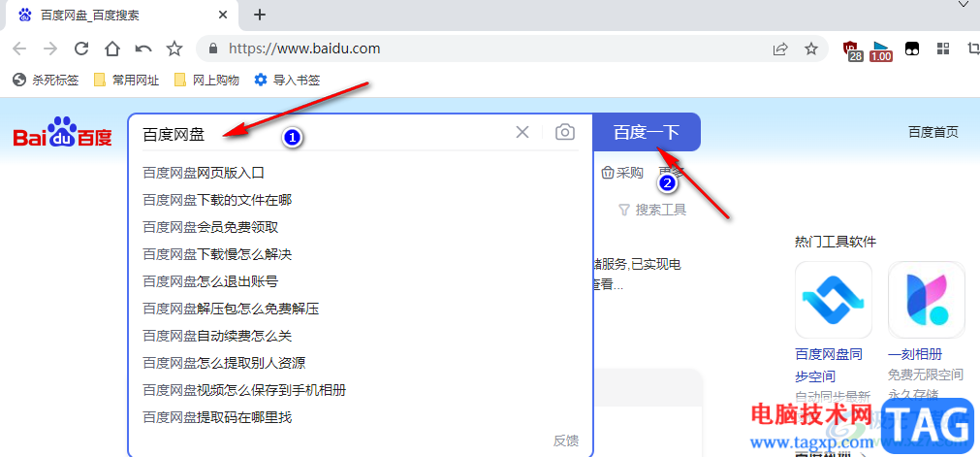The width and height of the screenshot is (980, 457).
Task: Click the 百度一下 search button
Action: tap(647, 132)
